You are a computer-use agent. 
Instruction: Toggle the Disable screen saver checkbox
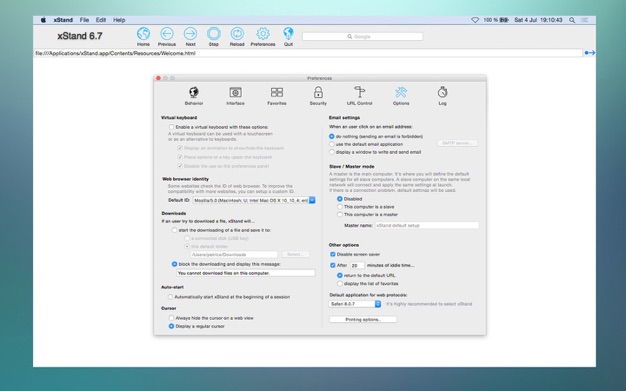tap(333, 254)
